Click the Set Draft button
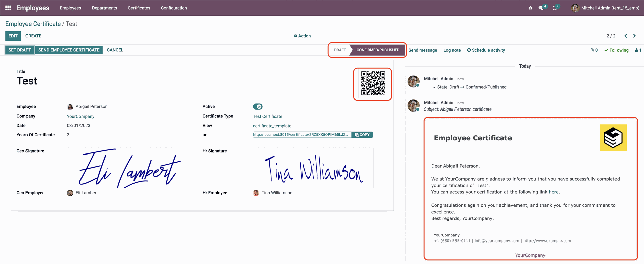This screenshot has height=264, width=644. 19,50
